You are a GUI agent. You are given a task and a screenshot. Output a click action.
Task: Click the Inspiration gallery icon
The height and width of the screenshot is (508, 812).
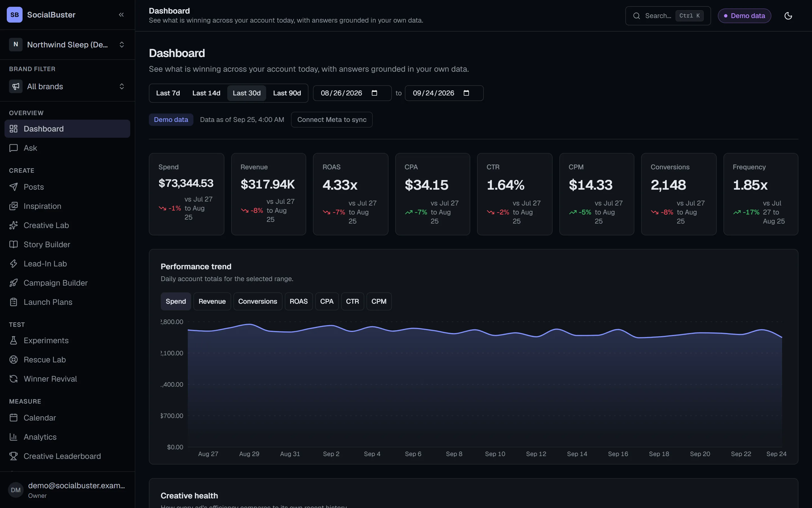(x=14, y=206)
